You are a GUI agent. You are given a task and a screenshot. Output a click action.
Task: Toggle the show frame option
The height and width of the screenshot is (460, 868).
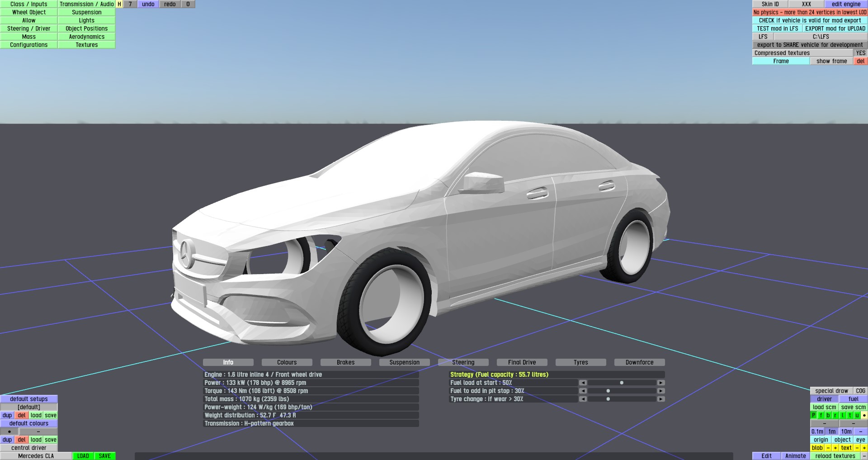click(x=832, y=61)
